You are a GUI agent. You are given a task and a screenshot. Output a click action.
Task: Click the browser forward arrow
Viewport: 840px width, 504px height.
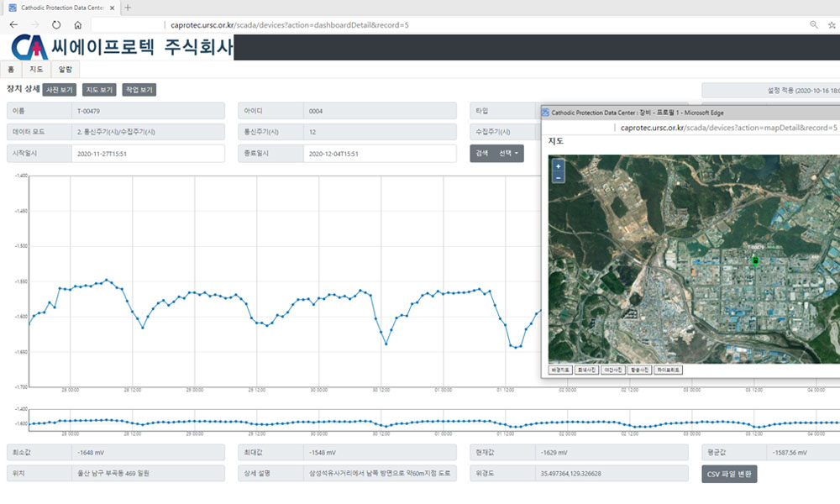click(34, 24)
